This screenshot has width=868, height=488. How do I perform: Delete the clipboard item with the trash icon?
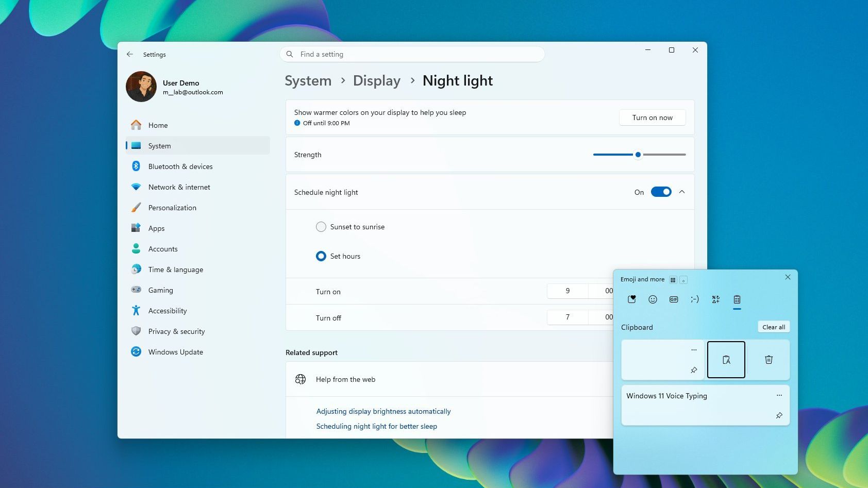769,360
